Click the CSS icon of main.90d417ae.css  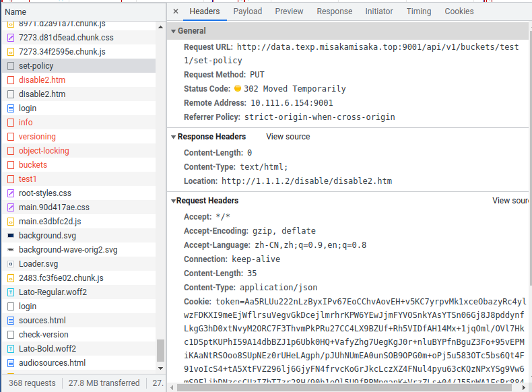11,207
